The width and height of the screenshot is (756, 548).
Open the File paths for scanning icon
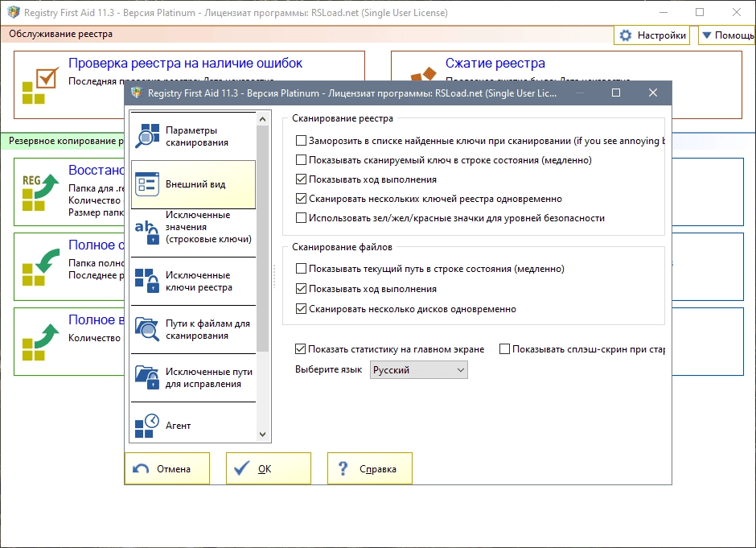(x=147, y=329)
